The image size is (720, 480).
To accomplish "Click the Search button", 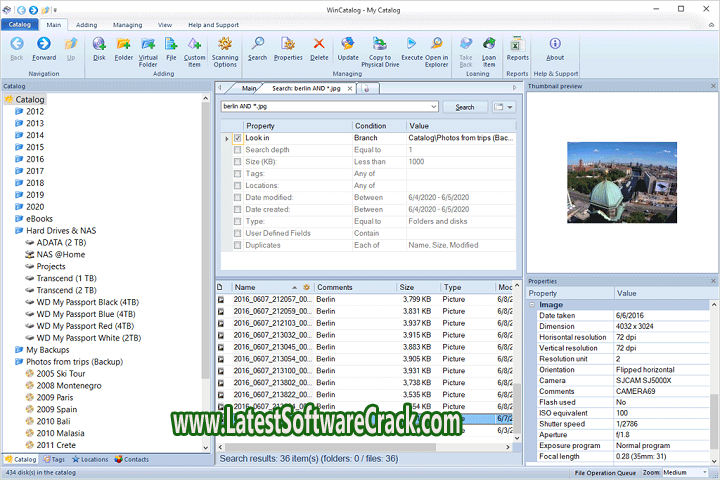I will 465,107.
